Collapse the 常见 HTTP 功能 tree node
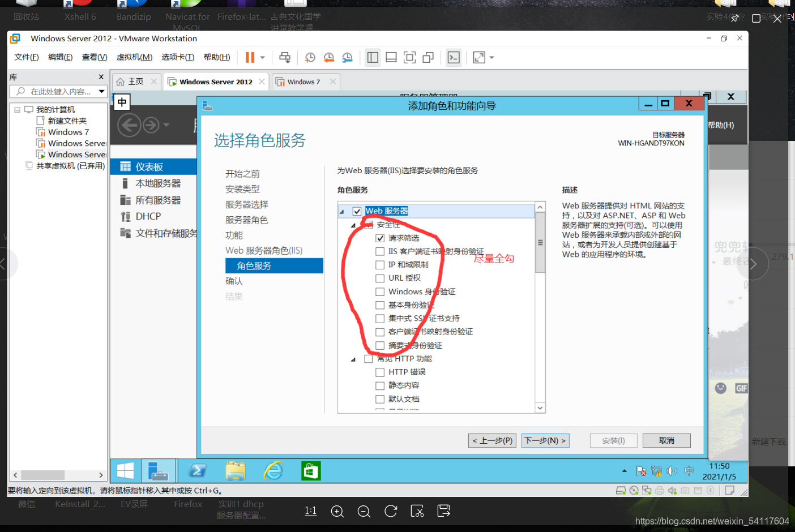Viewport: 795px width, 532px height. coord(353,359)
